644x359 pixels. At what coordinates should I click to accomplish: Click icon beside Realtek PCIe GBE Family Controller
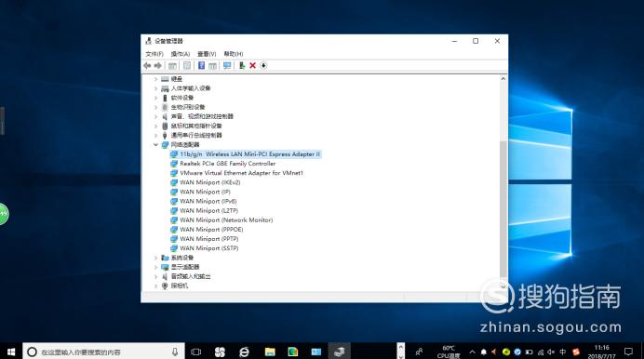pyautogui.click(x=174, y=164)
